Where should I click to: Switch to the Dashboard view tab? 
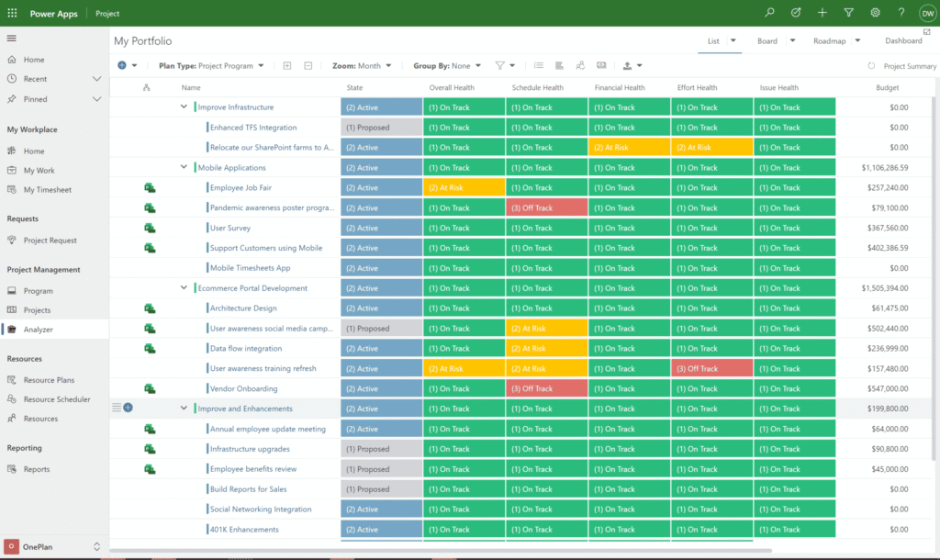pos(903,40)
